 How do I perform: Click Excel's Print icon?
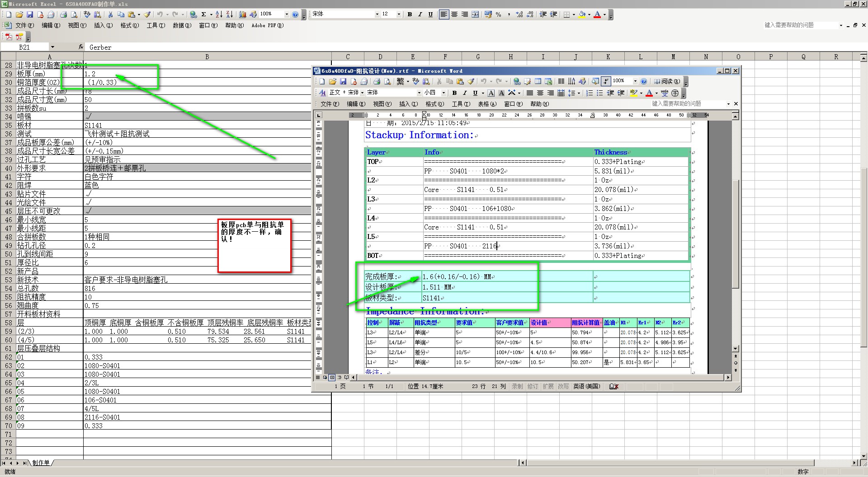(64, 14)
